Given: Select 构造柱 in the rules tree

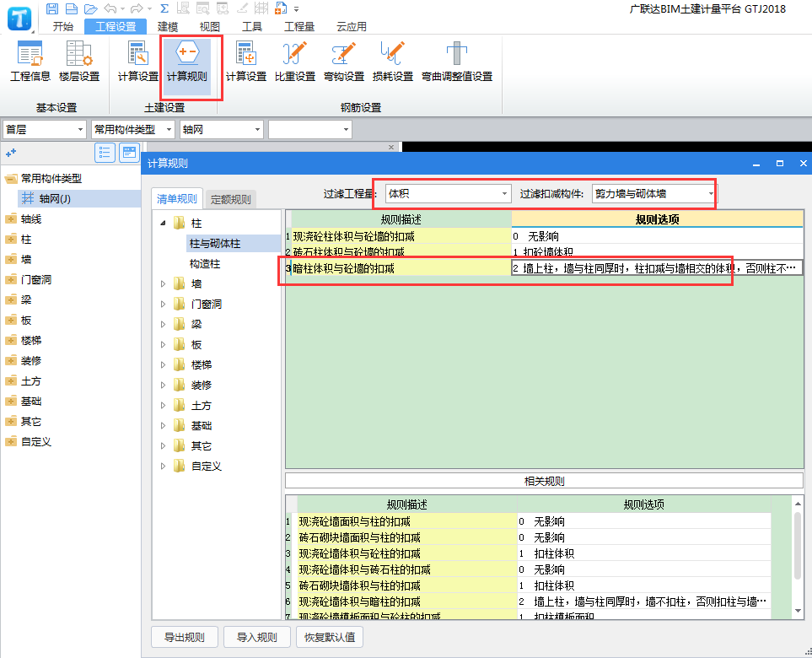Looking at the screenshot, I should (x=205, y=264).
